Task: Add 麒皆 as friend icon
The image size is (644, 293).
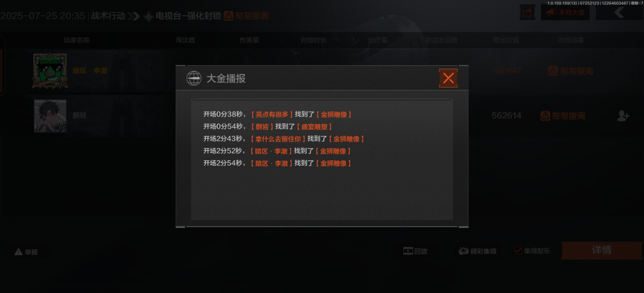Action: tap(623, 116)
